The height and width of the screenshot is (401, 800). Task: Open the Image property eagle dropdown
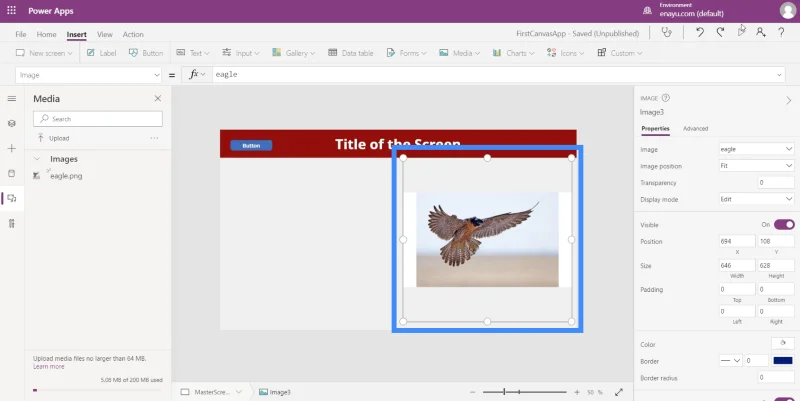pos(756,149)
